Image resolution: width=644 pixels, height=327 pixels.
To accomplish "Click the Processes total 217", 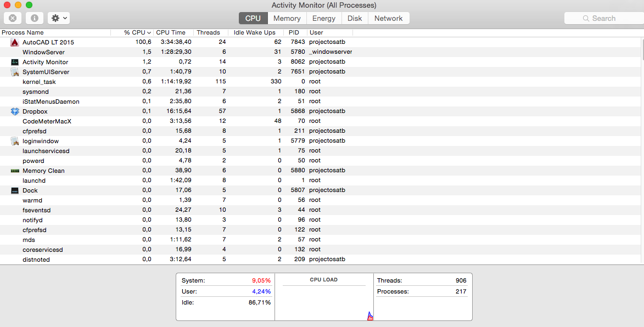I will pos(461,292).
